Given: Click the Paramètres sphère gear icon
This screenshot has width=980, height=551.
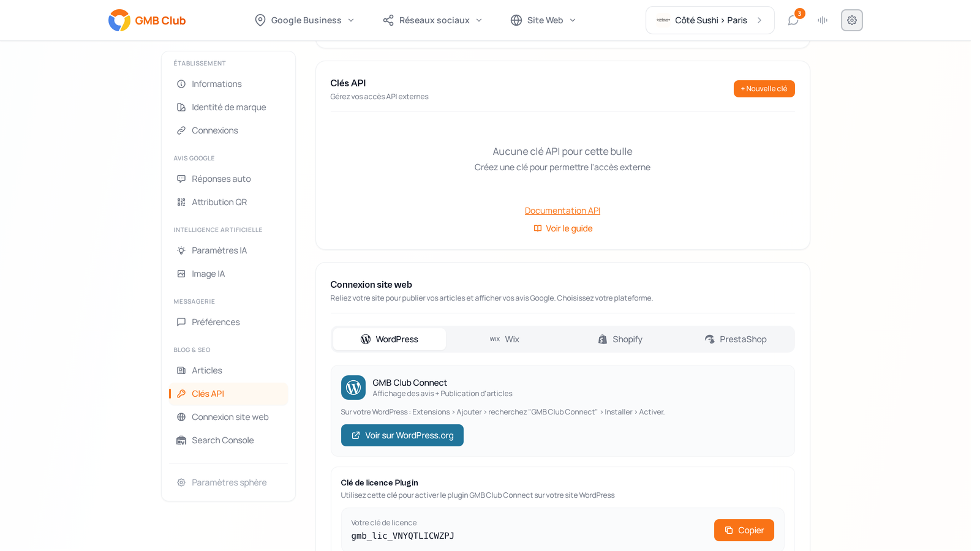Looking at the screenshot, I should click(181, 482).
